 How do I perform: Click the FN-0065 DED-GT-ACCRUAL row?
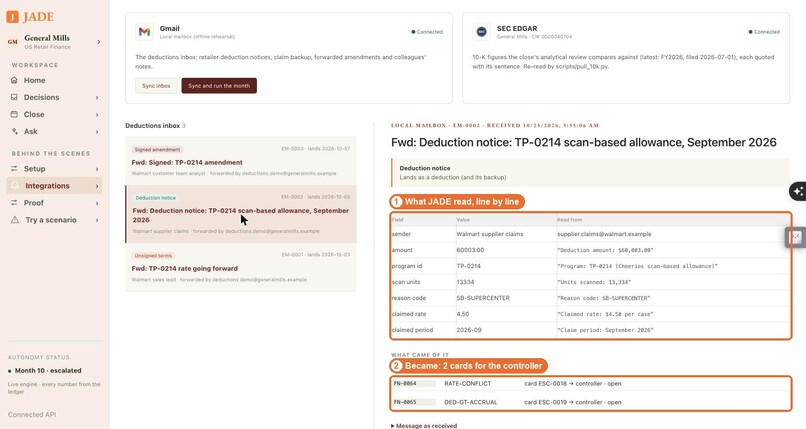[x=590, y=402]
